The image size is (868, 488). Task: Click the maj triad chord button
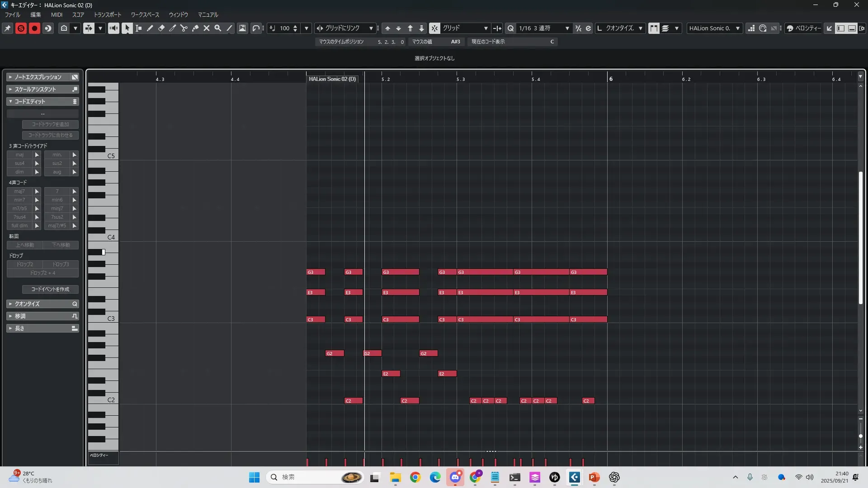[19, 155]
